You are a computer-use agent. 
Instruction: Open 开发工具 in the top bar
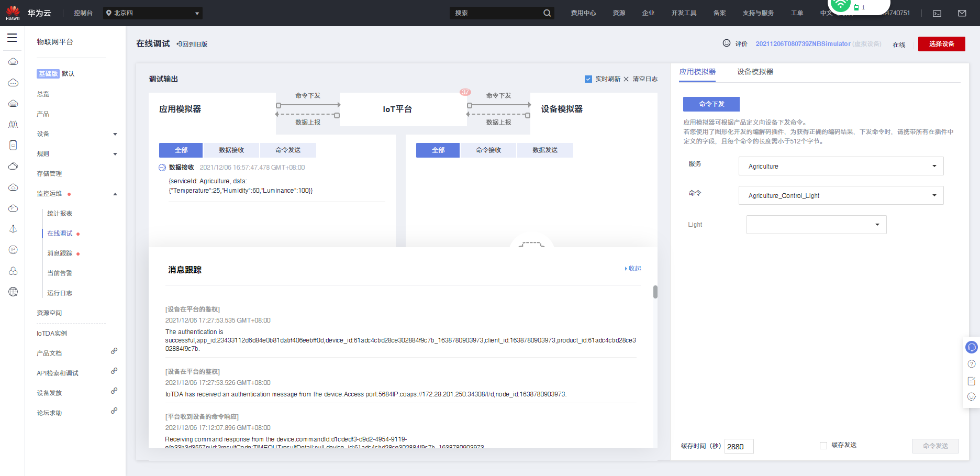[684, 13]
